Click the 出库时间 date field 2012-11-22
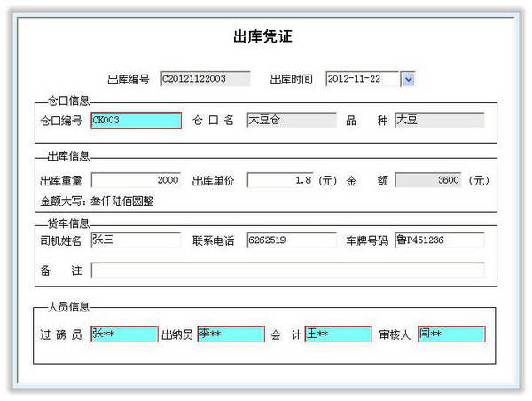The width and height of the screenshot is (532, 401). (x=363, y=79)
